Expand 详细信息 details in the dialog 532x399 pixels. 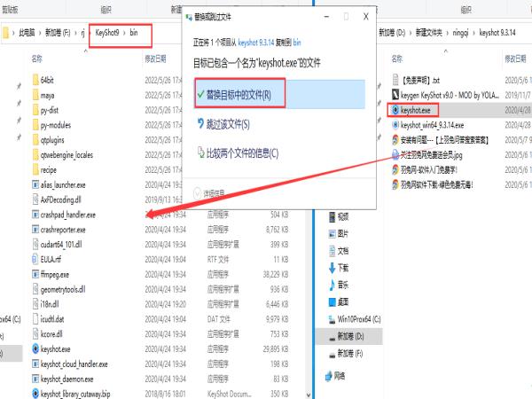(209, 193)
